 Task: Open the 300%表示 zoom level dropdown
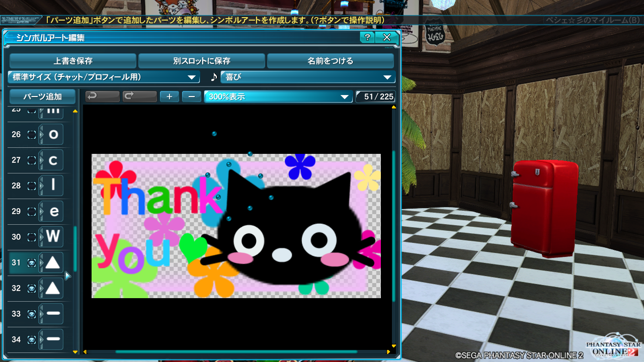[x=278, y=97]
